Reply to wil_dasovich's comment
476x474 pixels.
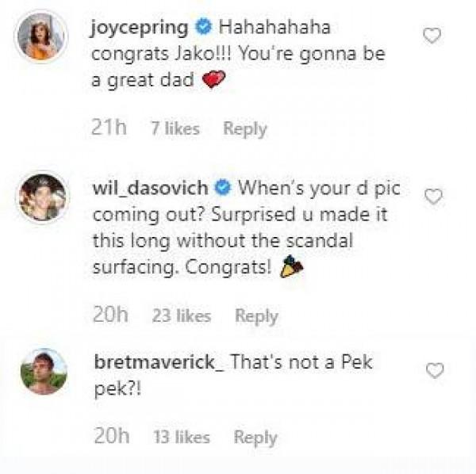pyautogui.click(x=256, y=315)
